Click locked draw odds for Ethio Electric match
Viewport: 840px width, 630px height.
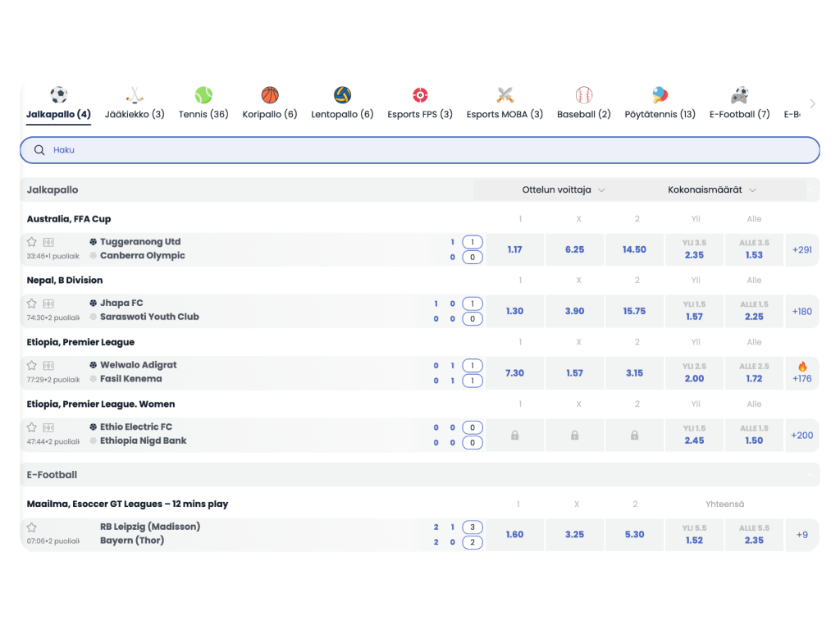(x=575, y=435)
